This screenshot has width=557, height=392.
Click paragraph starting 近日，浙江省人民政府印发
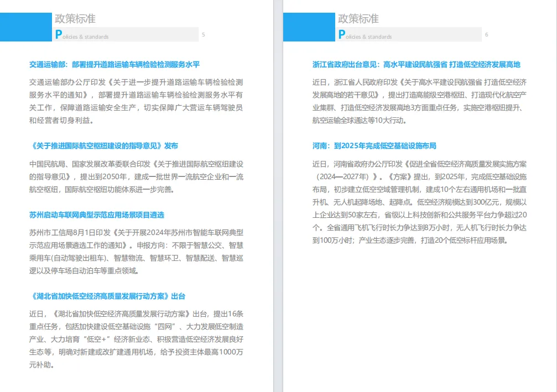pos(419,101)
